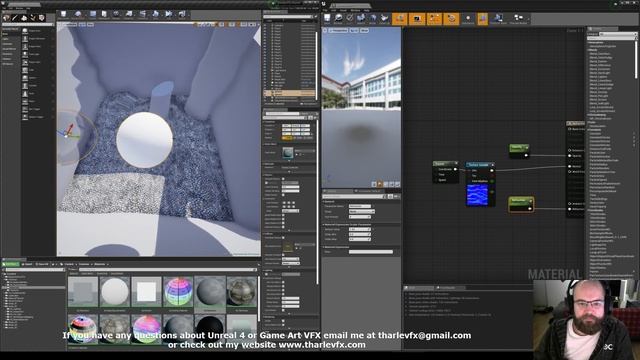Click Launch in the level editor toolbar
This screenshot has width=640, height=360.
[x=182, y=15]
